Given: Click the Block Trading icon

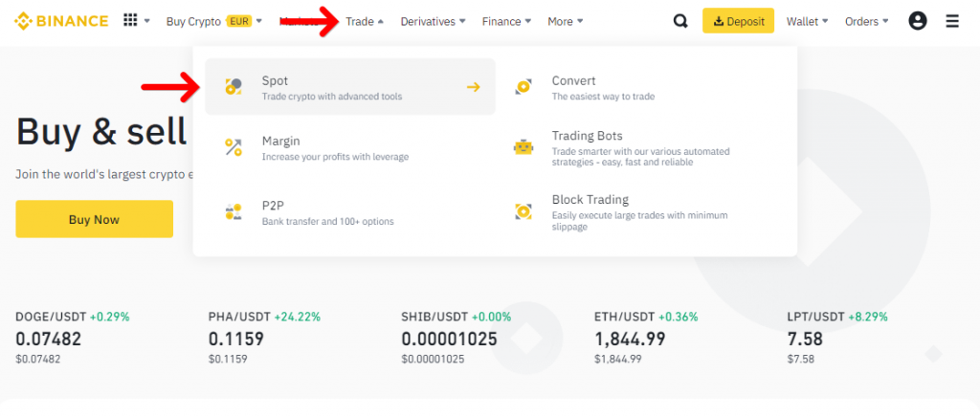Looking at the screenshot, I should point(523,211).
